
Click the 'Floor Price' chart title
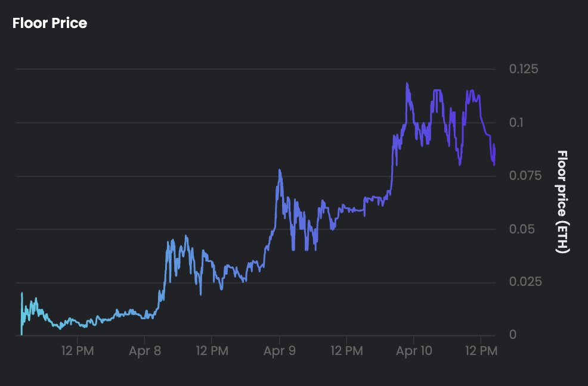[49, 23]
